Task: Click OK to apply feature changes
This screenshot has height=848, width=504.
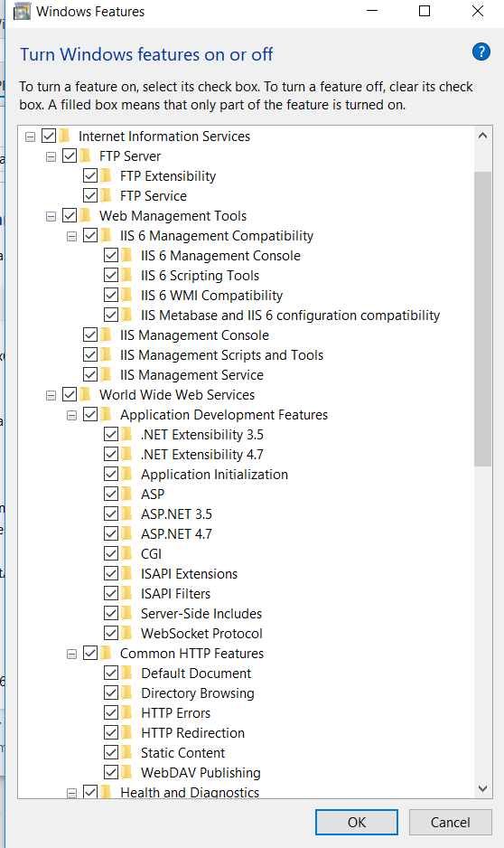Action: coord(357,822)
